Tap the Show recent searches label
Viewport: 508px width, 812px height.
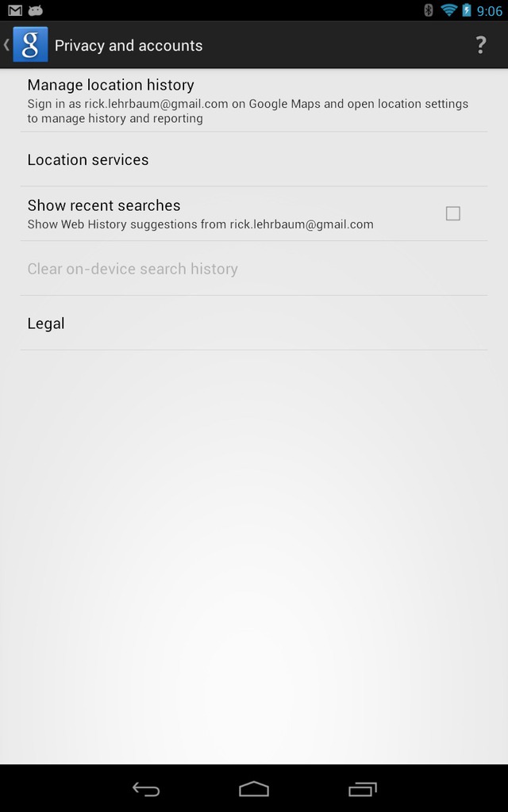click(104, 205)
